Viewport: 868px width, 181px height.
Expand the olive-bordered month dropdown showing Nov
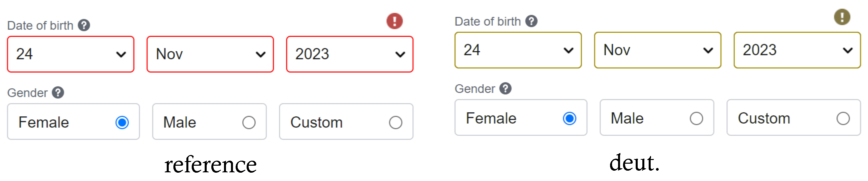pyautogui.click(x=657, y=50)
